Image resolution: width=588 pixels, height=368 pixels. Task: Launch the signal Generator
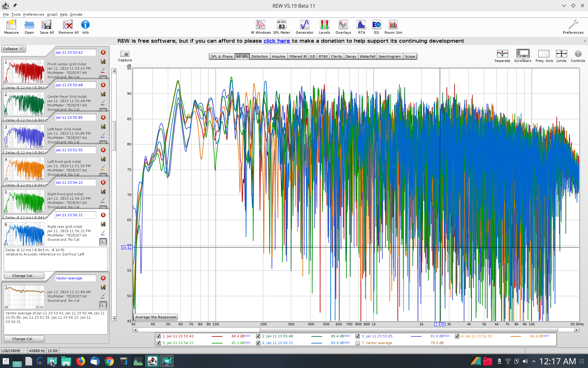point(305,27)
